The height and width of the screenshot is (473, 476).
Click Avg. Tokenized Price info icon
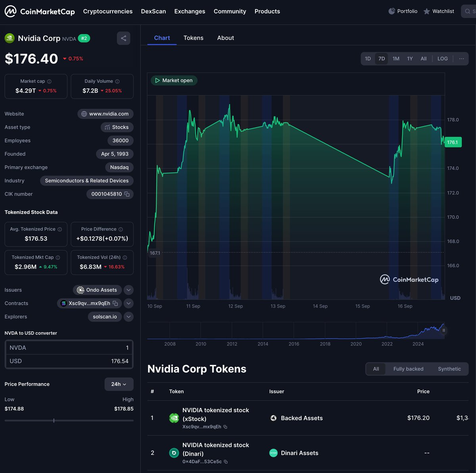(60, 229)
